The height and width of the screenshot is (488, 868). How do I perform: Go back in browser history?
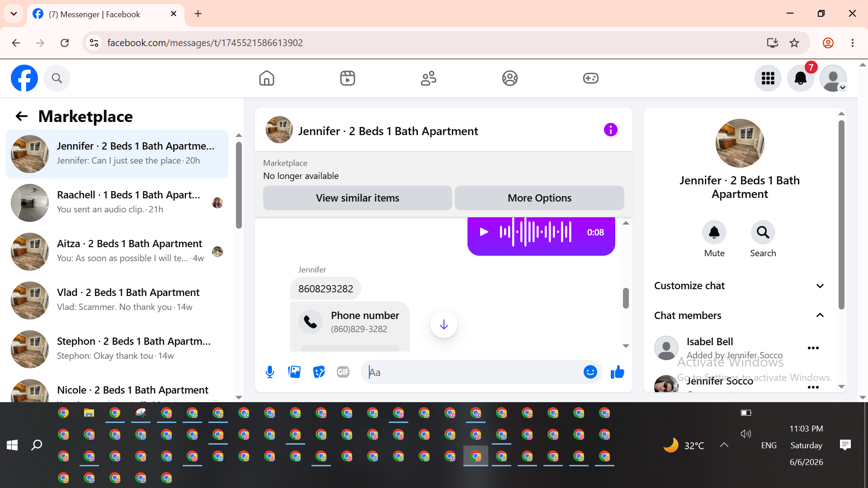(x=16, y=43)
